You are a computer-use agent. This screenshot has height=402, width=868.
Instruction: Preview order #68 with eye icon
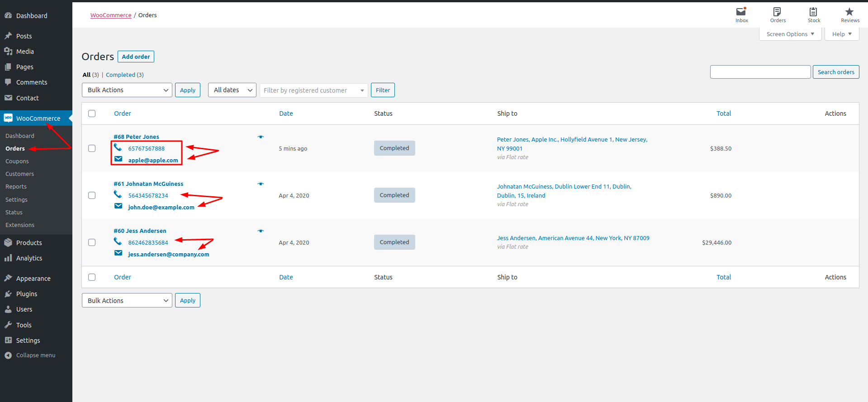coord(261,137)
